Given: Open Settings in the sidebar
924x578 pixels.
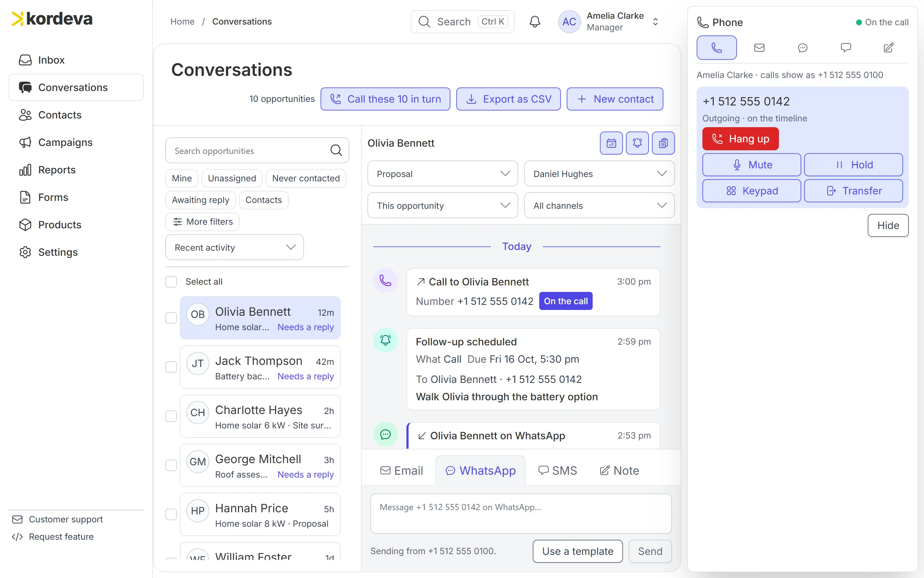Looking at the screenshot, I should click(x=76, y=252).
